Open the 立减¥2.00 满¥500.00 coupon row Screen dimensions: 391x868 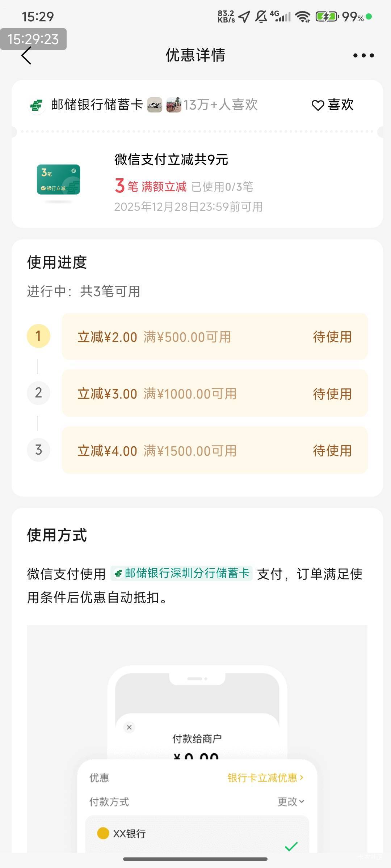pyautogui.click(x=214, y=337)
